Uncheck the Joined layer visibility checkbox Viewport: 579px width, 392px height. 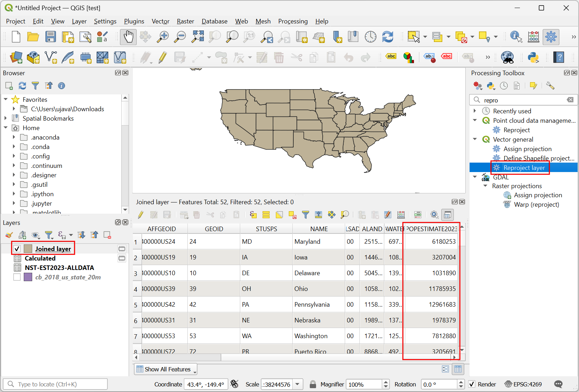(17, 249)
